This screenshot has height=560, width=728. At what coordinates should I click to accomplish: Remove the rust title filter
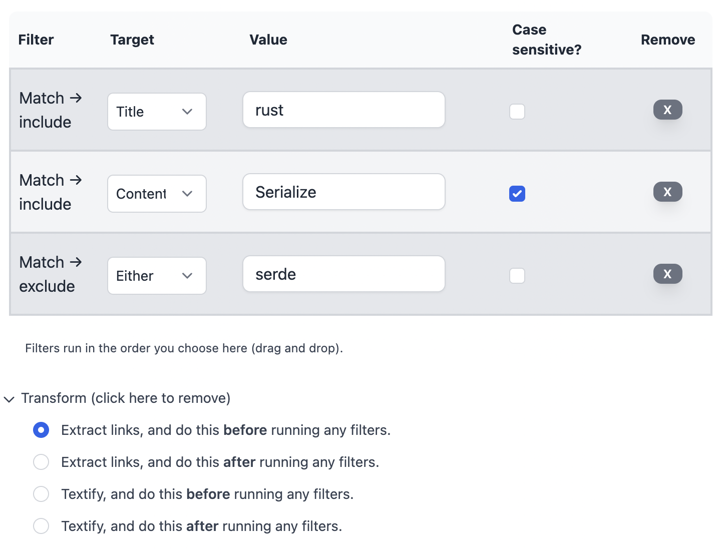[x=667, y=110]
